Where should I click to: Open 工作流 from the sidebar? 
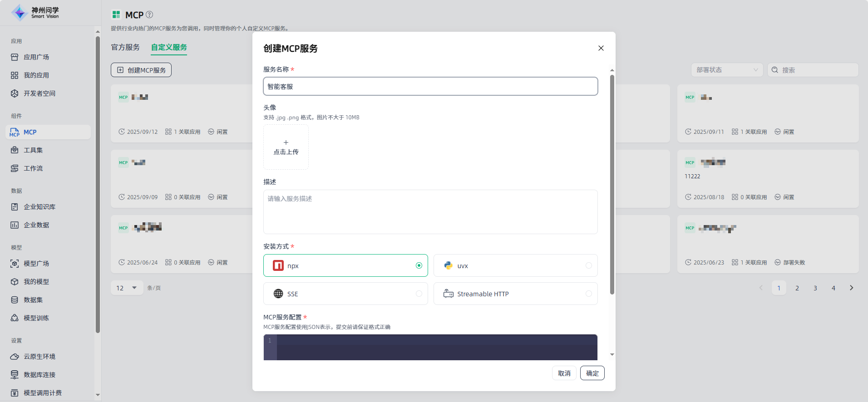(x=33, y=168)
